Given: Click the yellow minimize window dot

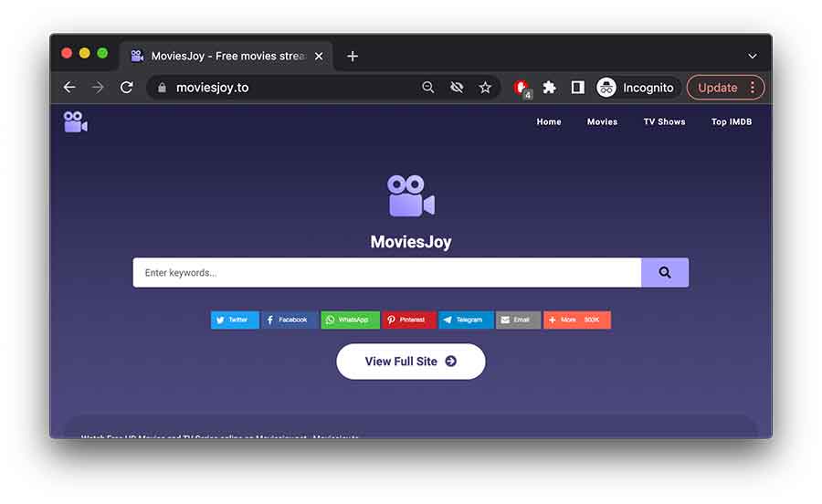Looking at the screenshot, I should click(84, 53).
